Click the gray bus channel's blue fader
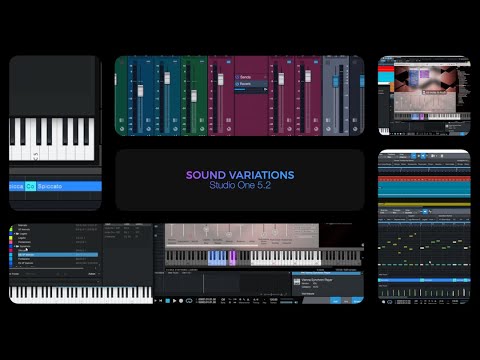The width and height of the screenshot is (480, 360). coord(336,81)
